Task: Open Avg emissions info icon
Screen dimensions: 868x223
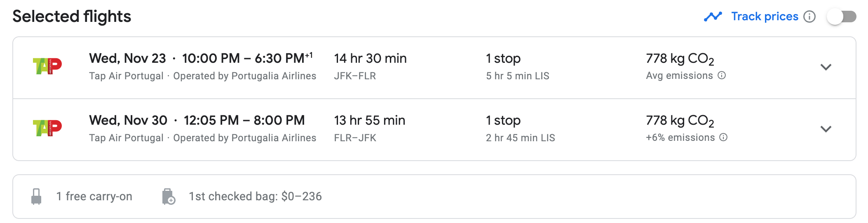Action: [722, 75]
